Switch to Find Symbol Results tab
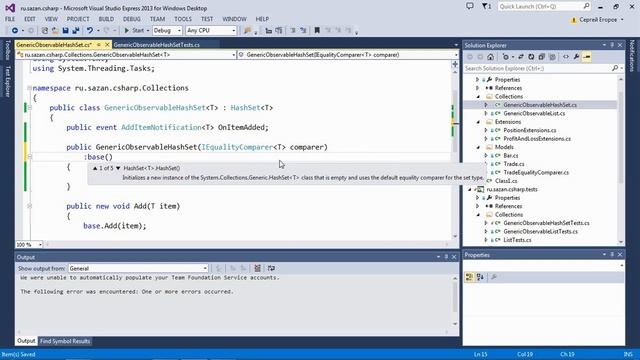The image size is (640, 360). [64, 341]
